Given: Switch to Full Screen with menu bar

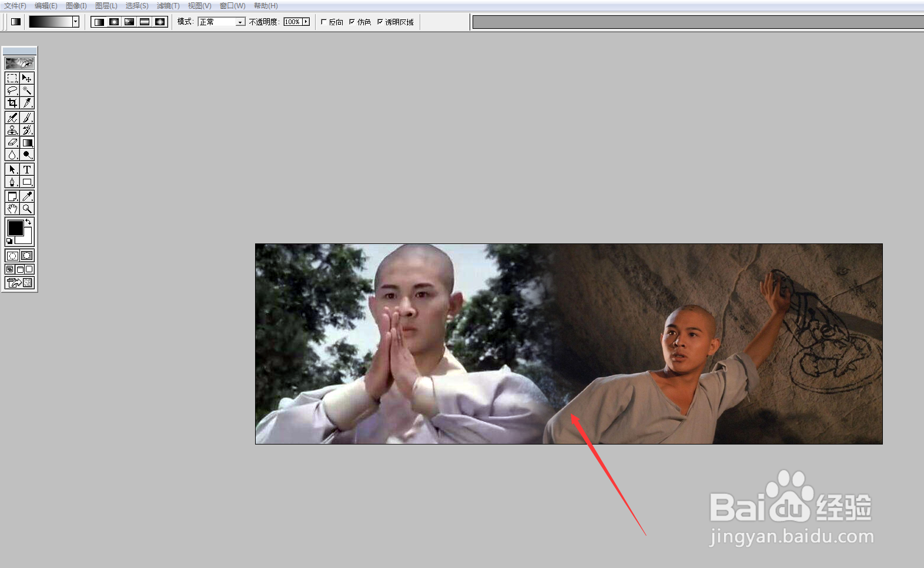Looking at the screenshot, I should (x=19, y=269).
